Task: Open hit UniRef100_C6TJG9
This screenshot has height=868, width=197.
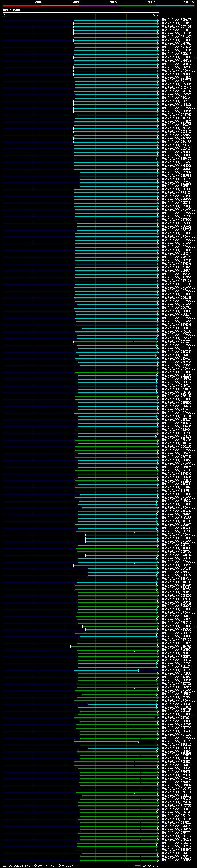Action: (x=177, y=26)
